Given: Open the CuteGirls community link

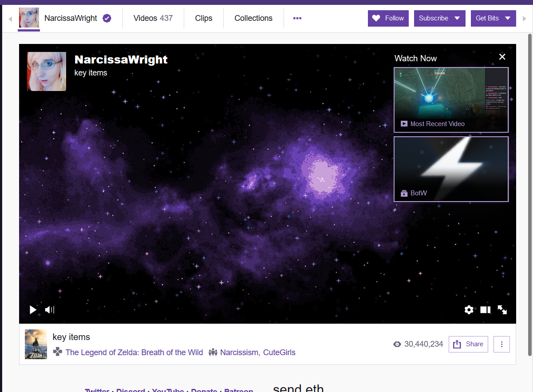Looking at the screenshot, I should (279, 352).
